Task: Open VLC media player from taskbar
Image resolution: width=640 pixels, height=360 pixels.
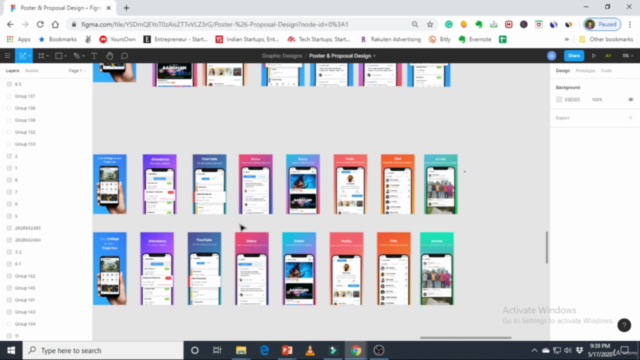Action: (310, 351)
